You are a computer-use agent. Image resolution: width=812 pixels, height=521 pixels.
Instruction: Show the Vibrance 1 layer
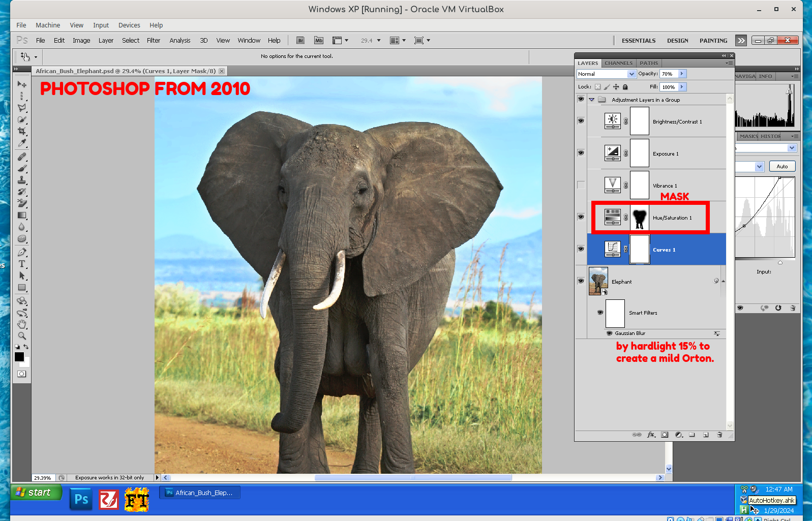[x=581, y=185]
